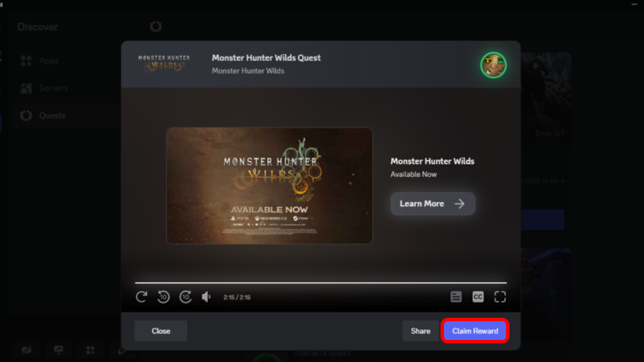Click the Discover heading
Viewport: 644px width, 362px height.
(38, 27)
